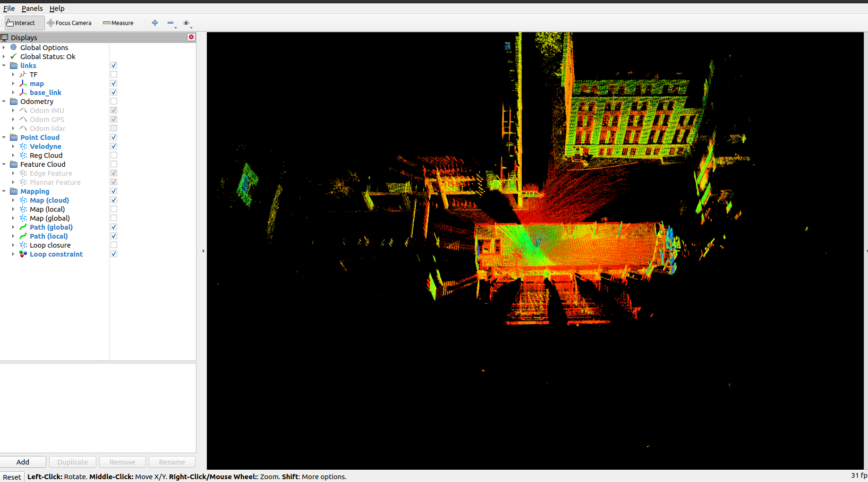
Task: Click the Path (local) green path icon
Action: (x=23, y=236)
